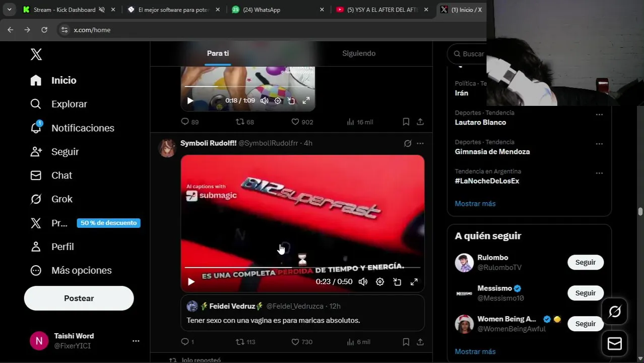Click Grok icon on Symboli Rudolf post
644x363 pixels.
click(408, 143)
